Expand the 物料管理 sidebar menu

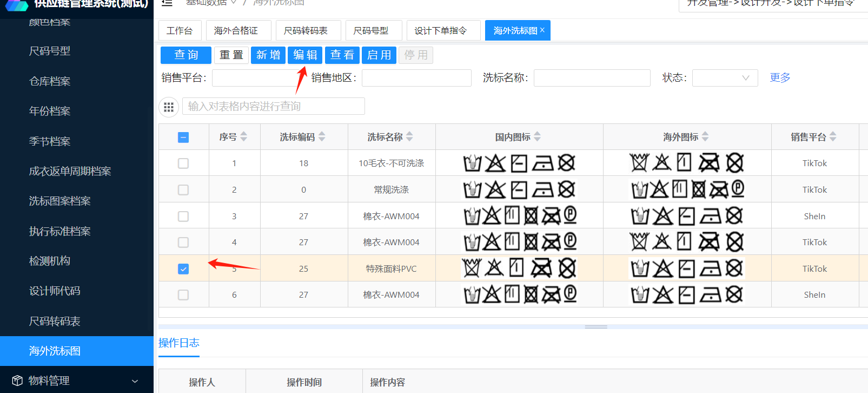[x=135, y=381]
